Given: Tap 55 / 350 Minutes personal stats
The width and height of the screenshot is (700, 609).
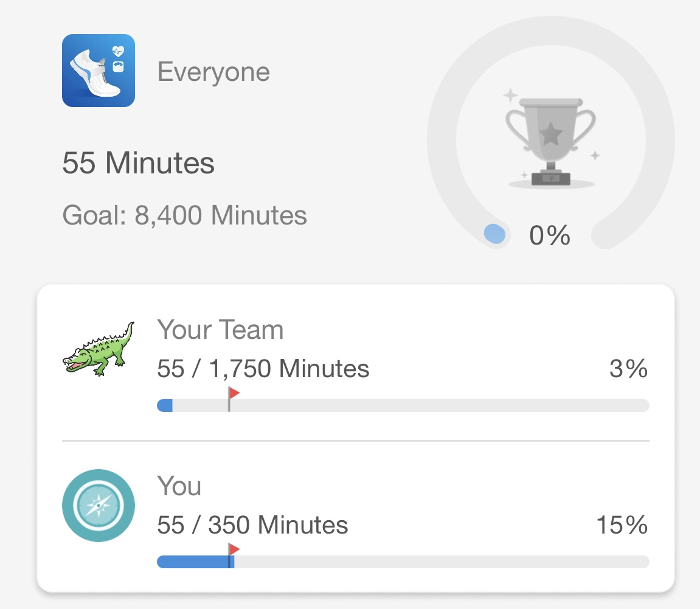Looking at the screenshot, I should point(252,525).
